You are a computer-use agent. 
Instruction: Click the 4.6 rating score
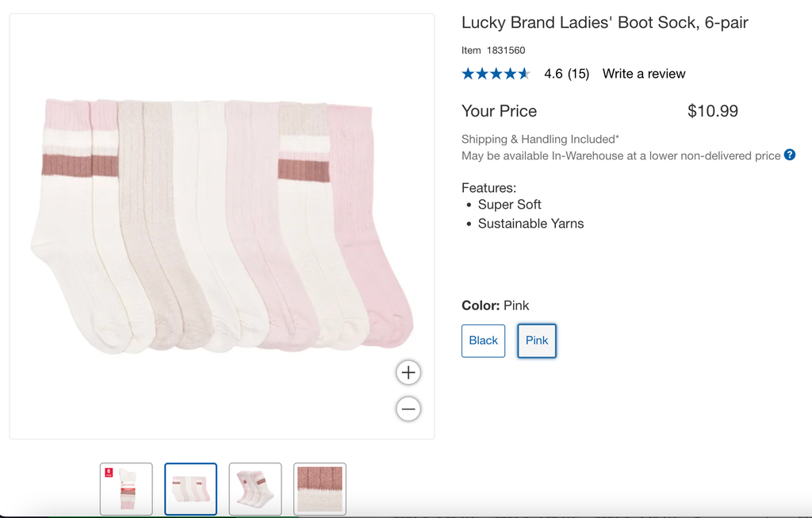[x=553, y=74]
